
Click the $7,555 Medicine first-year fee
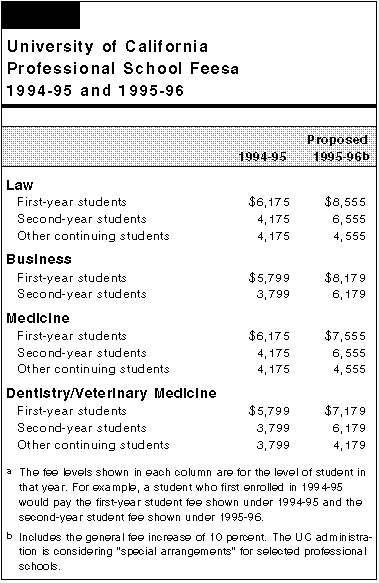[345, 336]
